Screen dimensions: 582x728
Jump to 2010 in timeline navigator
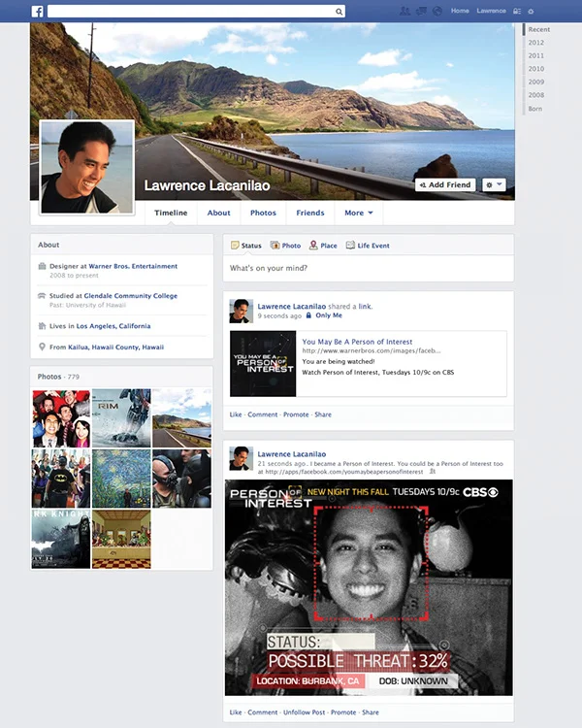pyautogui.click(x=536, y=69)
